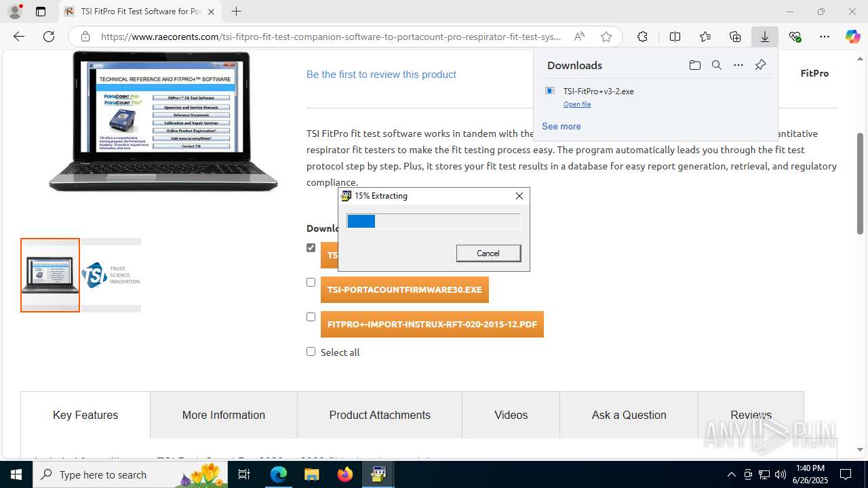
Task: Click See more in Downloads
Action: click(x=561, y=126)
